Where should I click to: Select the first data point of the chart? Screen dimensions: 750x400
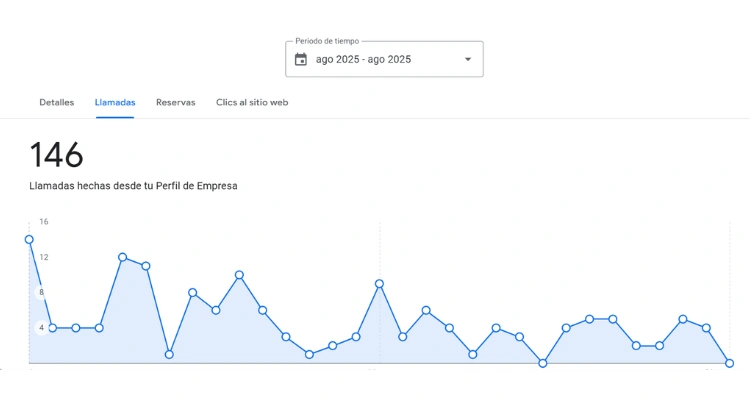(x=29, y=240)
